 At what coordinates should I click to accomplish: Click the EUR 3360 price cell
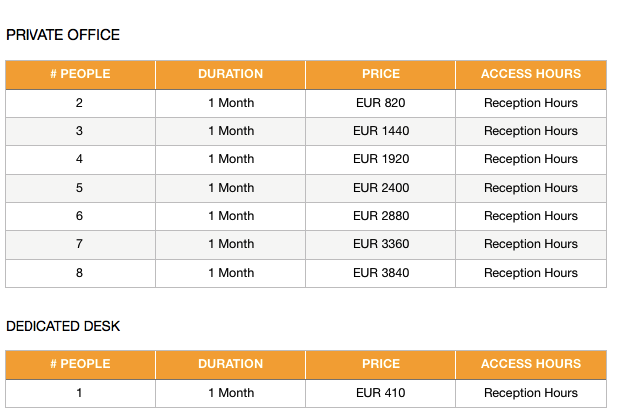(x=380, y=244)
